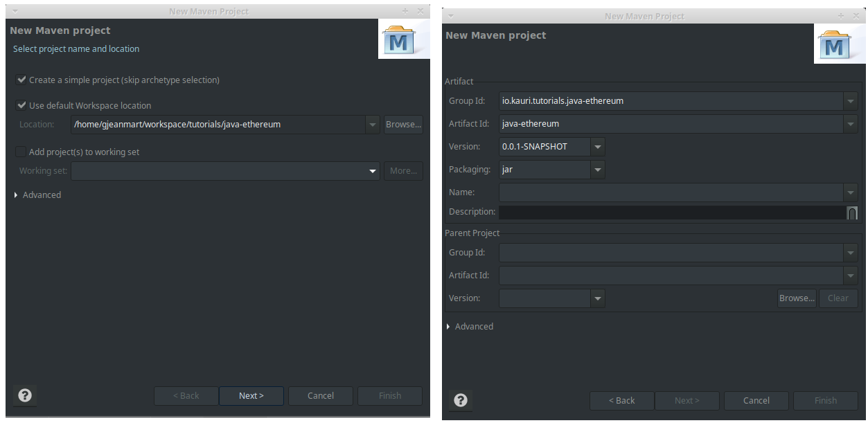Screen dimensions: 868x423
Task: Open help in the project location dialog
Action: pos(25,395)
